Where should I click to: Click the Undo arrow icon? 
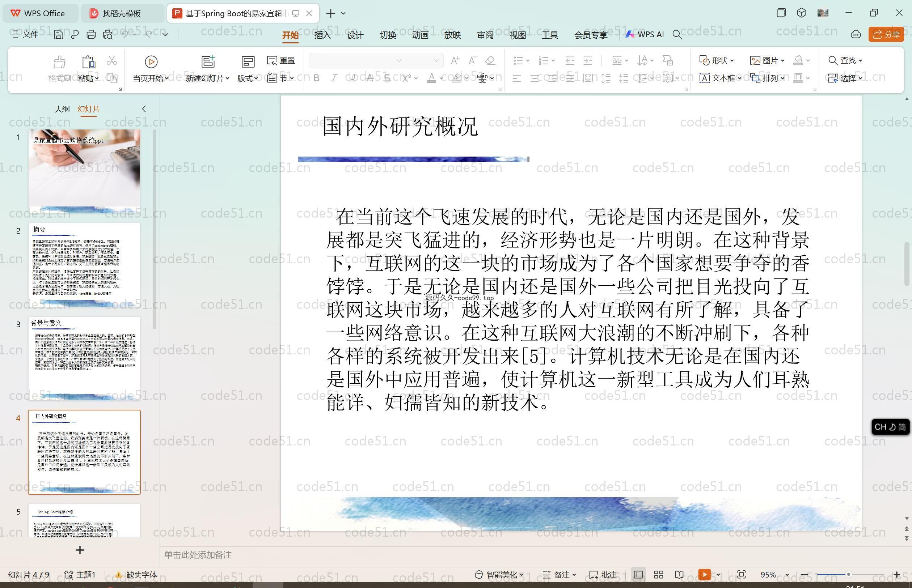pos(125,34)
